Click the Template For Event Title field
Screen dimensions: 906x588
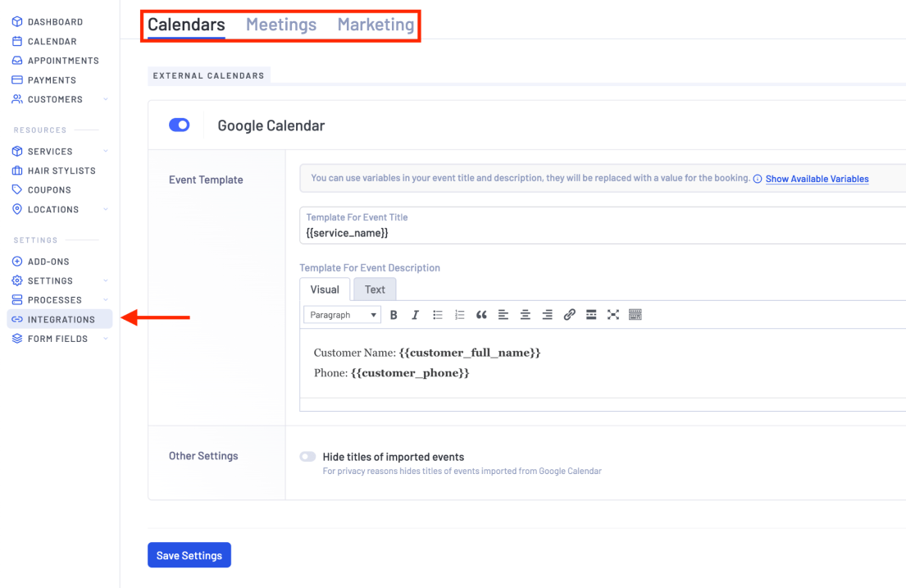(603, 226)
